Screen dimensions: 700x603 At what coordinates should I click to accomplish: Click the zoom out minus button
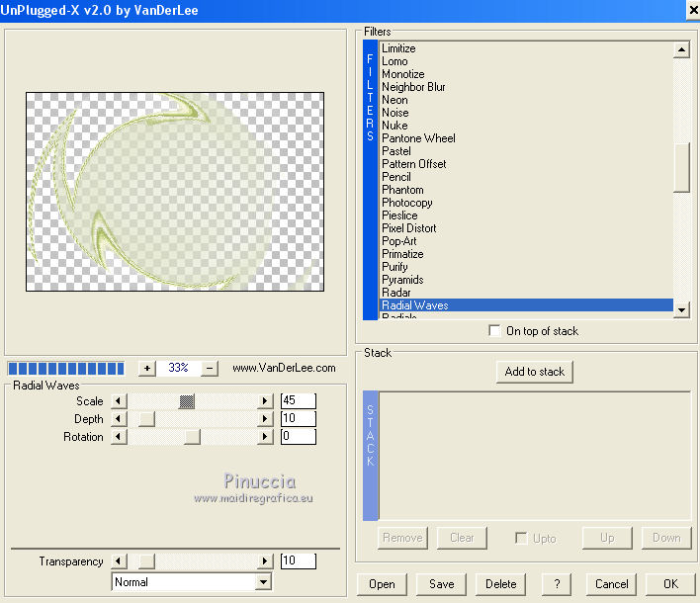pyautogui.click(x=210, y=368)
